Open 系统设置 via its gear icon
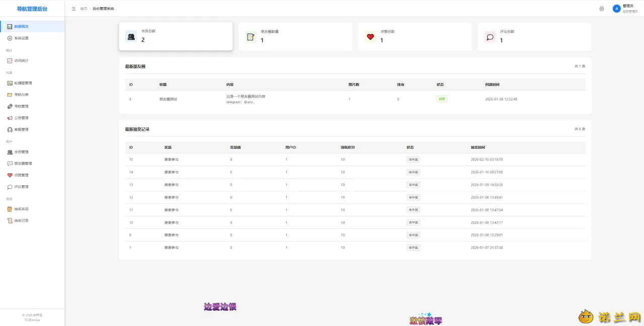Viewport: 644px width, 326px height. click(10, 38)
